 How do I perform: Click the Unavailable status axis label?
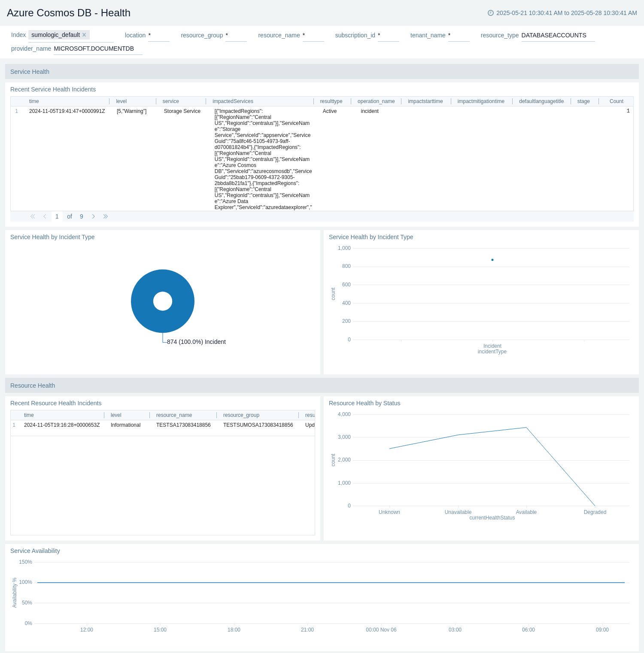(458, 512)
